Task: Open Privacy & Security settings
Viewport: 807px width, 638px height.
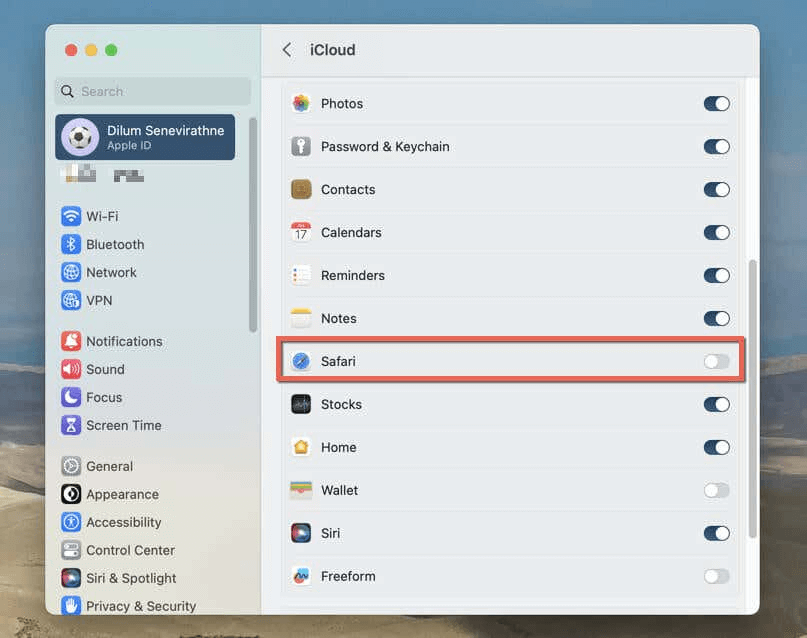Action: [x=140, y=606]
